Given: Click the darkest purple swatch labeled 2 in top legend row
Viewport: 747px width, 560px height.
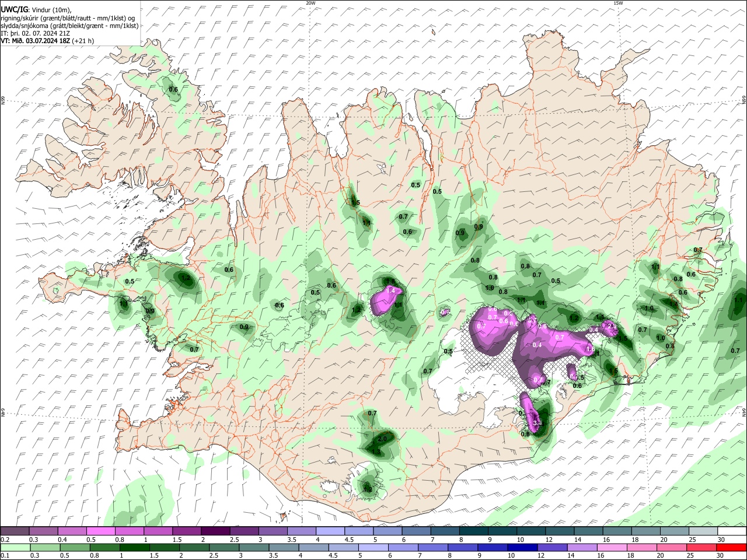Looking at the screenshot, I should pyautogui.click(x=215, y=531).
